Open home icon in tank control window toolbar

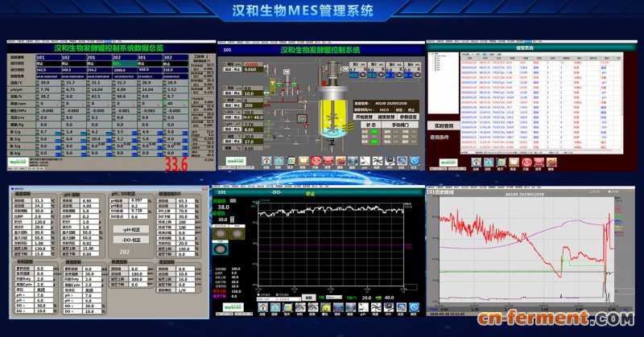[x=266, y=161]
